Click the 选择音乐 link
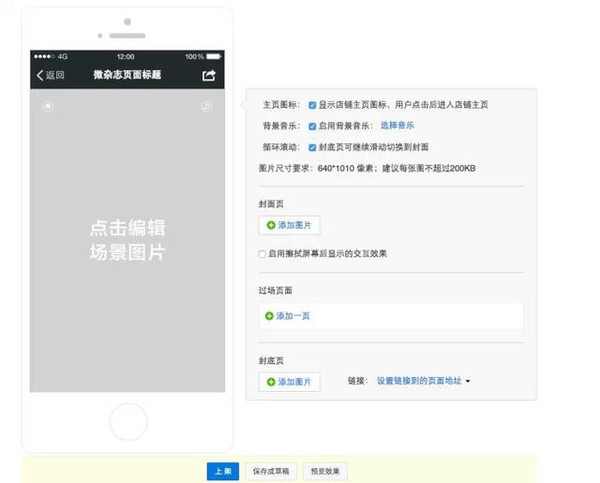The height and width of the screenshot is (483, 600). coord(397,125)
